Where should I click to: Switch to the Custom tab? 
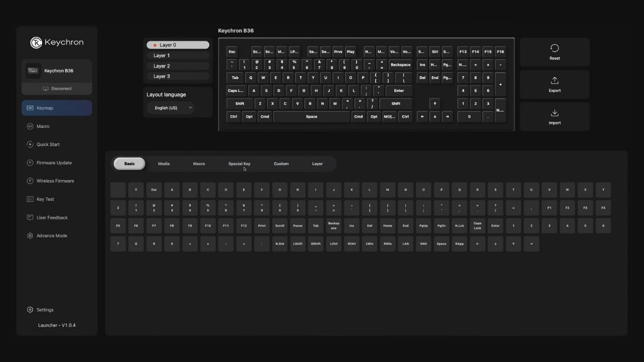281,164
